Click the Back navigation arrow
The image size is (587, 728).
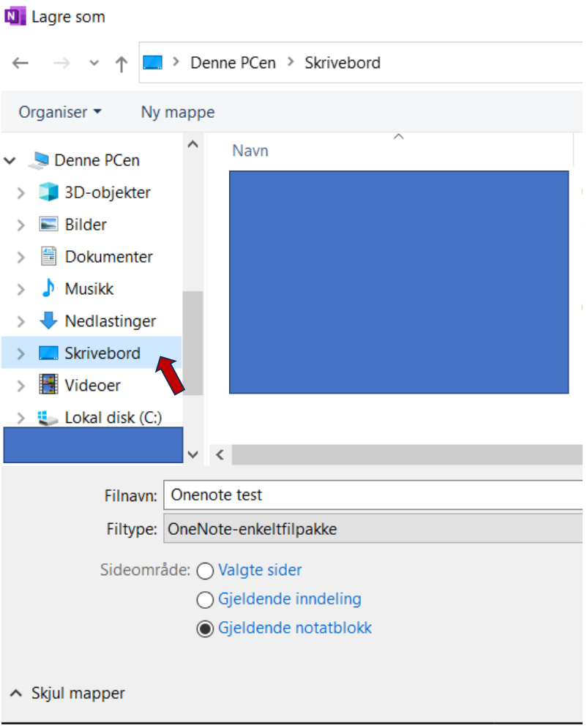point(20,63)
